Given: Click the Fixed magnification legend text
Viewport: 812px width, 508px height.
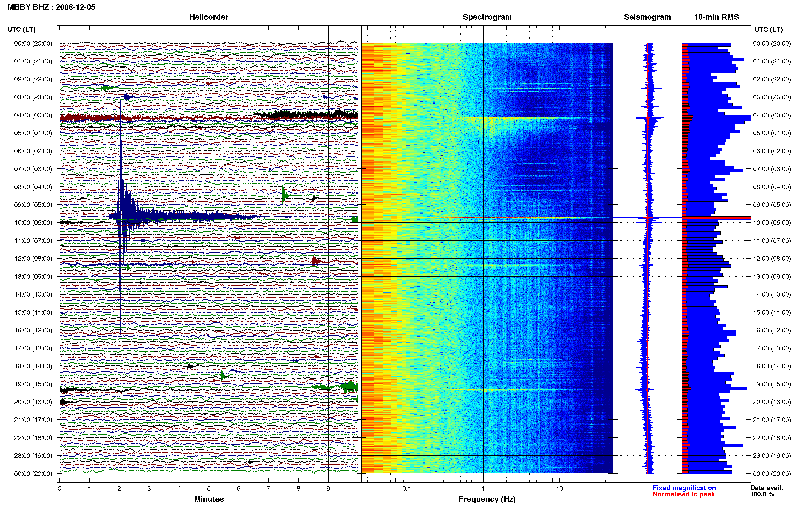Looking at the screenshot, I should coord(684,488).
